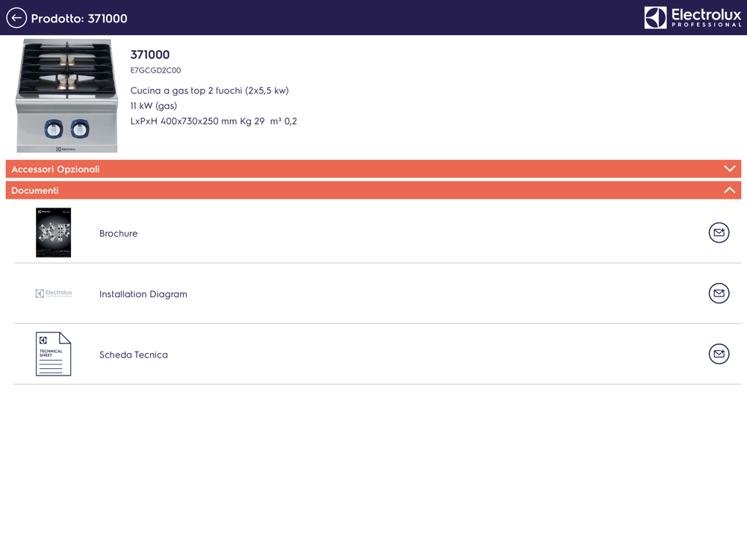
Task: Open the Installation Diagram Electrolux thumbnail
Action: 54,293
